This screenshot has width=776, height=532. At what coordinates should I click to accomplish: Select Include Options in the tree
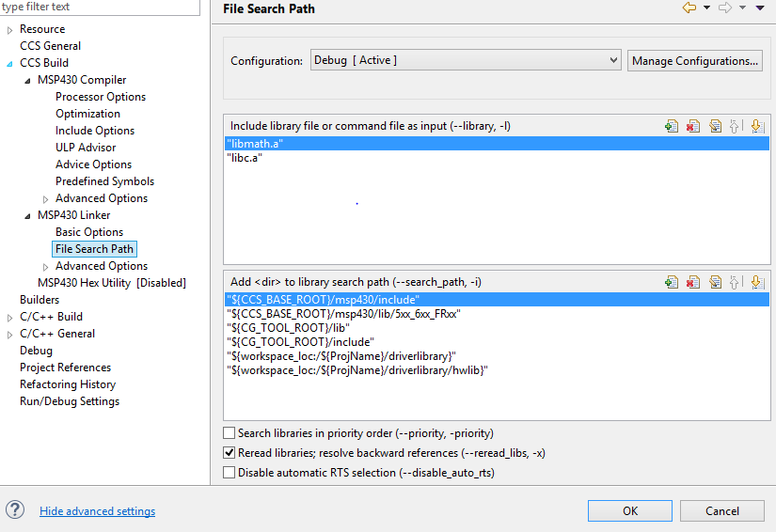point(95,131)
